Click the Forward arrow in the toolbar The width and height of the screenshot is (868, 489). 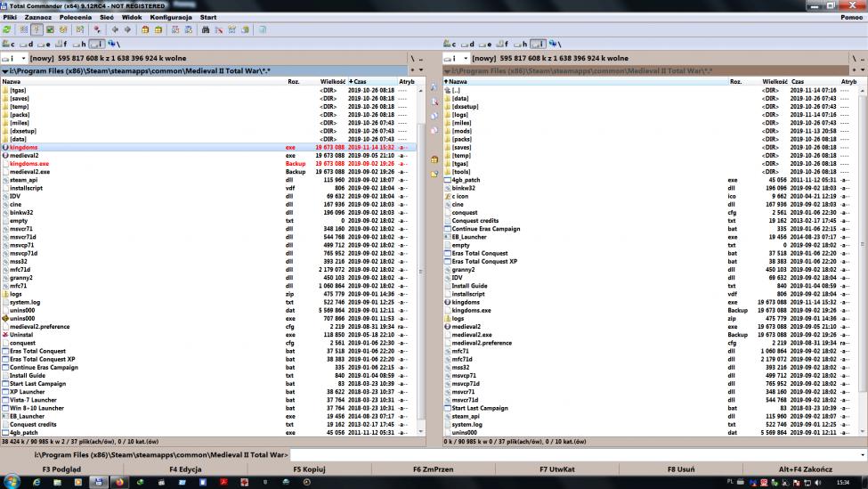click(x=127, y=29)
